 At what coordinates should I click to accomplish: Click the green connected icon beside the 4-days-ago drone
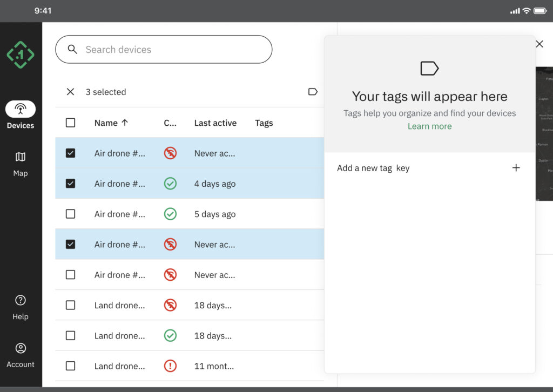pyautogui.click(x=170, y=184)
